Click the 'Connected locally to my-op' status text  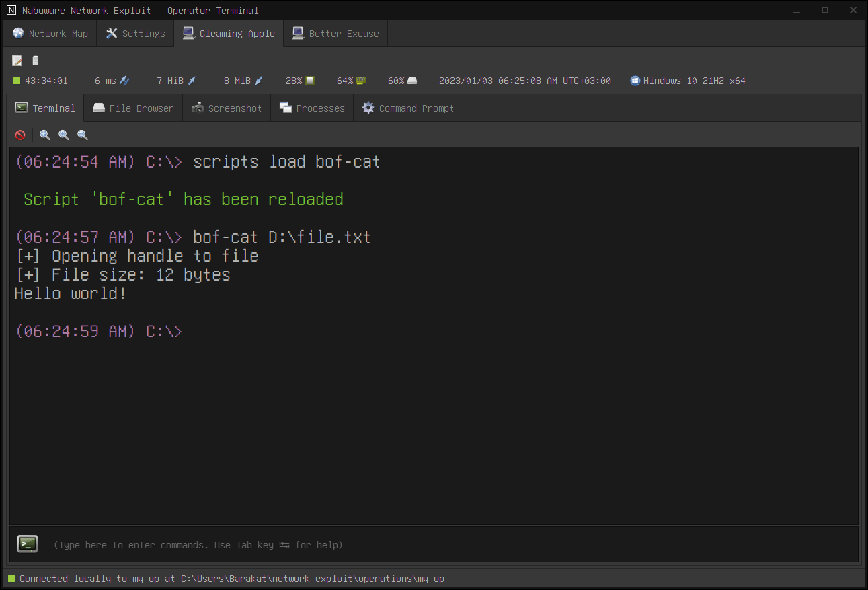232,579
